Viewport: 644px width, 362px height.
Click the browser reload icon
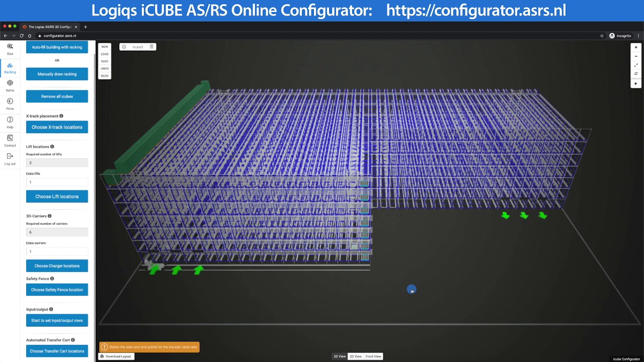pyautogui.click(x=22, y=36)
